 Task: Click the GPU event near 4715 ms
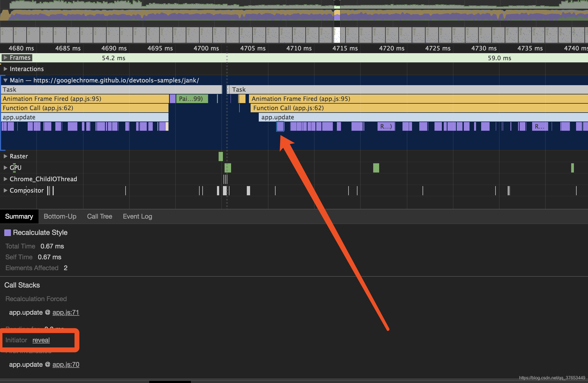(x=376, y=168)
